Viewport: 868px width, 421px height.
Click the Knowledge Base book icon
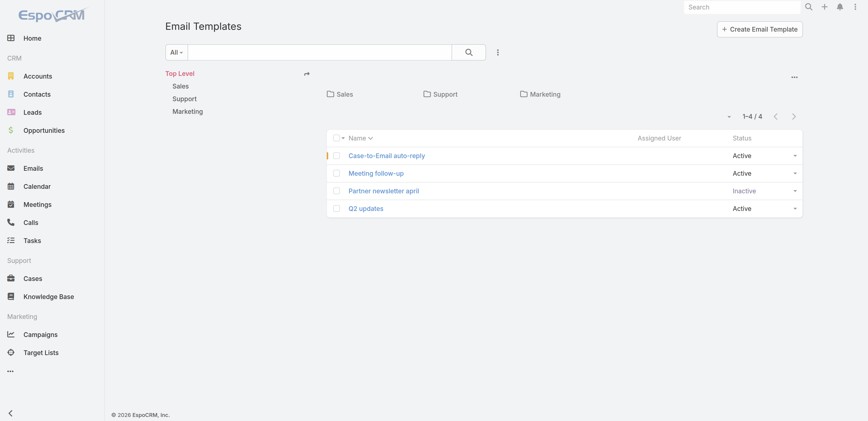11,296
